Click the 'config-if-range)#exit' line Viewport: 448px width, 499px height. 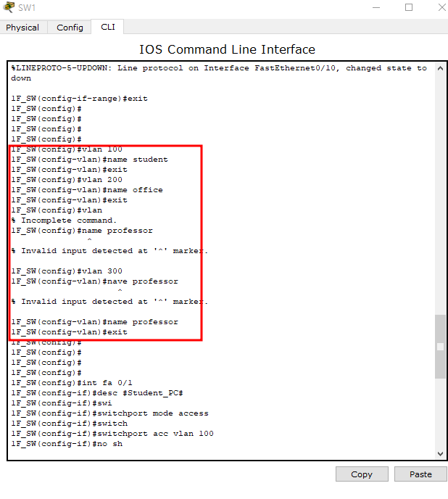point(79,99)
